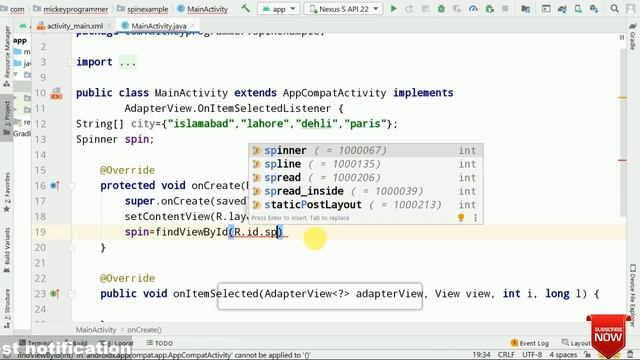Screen dimensions: 640x360
Task: Close the activity_main.xml tab
Action: (109, 26)
